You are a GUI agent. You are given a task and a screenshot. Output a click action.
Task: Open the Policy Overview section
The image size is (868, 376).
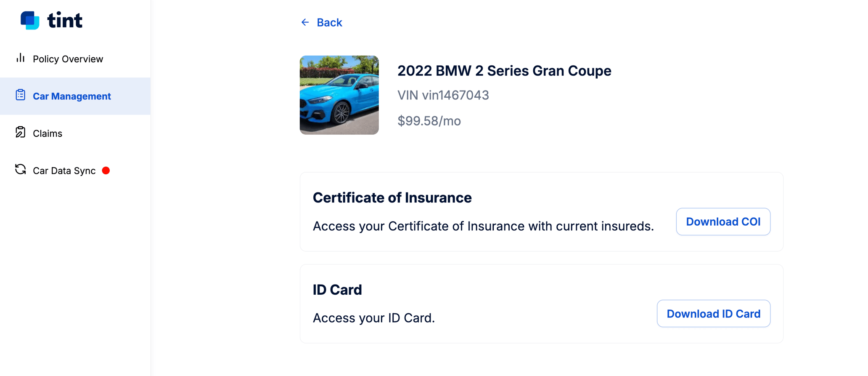click(68, 59)
